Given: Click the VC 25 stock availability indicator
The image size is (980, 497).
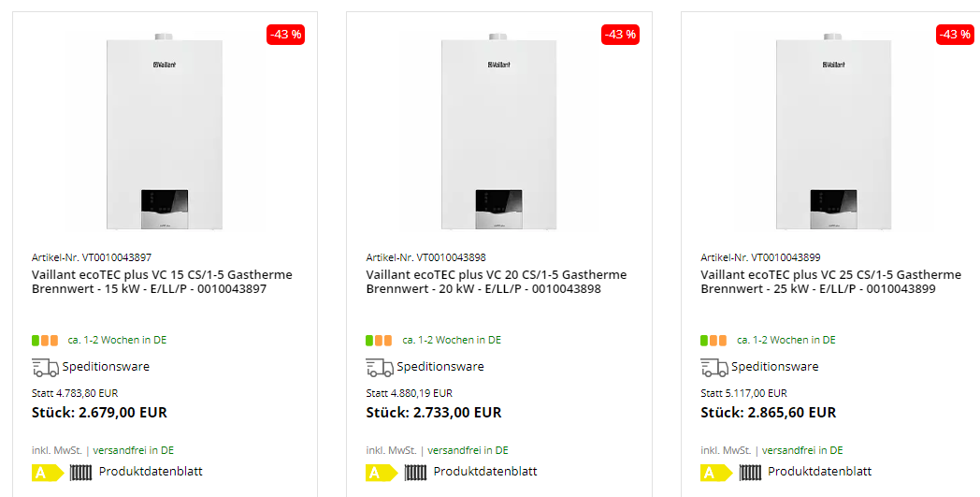Looking at the screenshot, I should pos(713,341).
